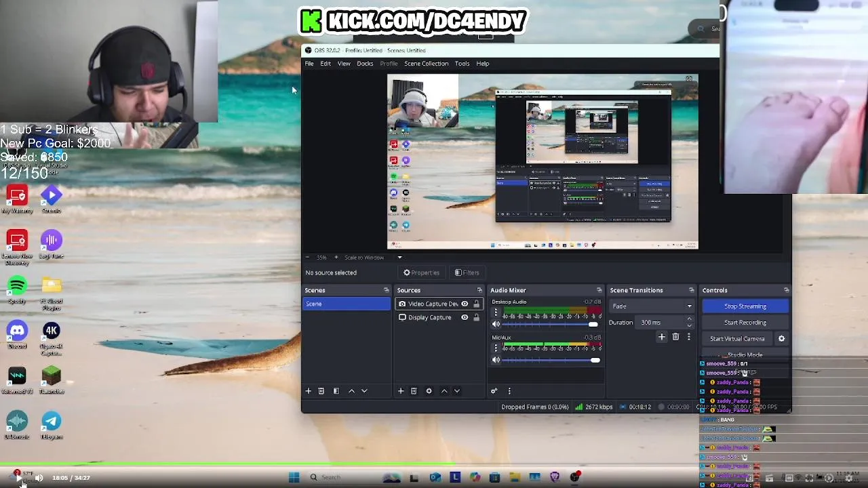This screenshot has width=868, height=488.
Task: Open Windows Start menu on taskbar
Action: coord(294,477)
